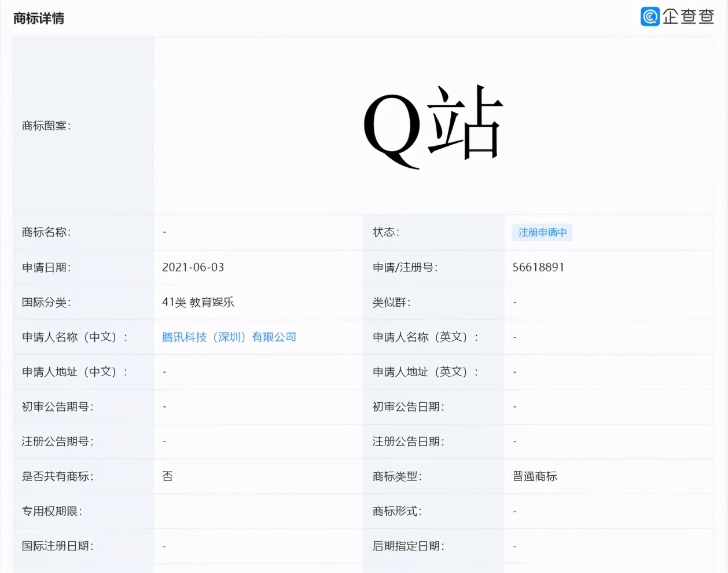Click the 专用权期限 field label
The height and width of the screenshot is (573, 728).
(52, 510)
